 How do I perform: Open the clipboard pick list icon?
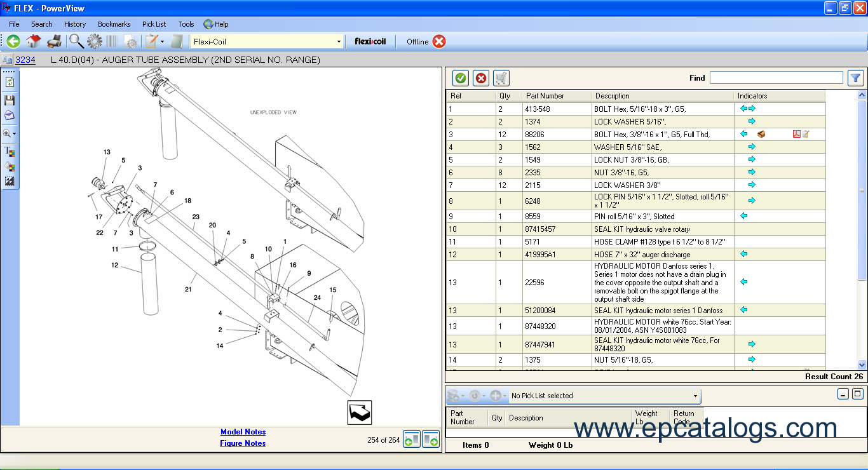click(x=151, y=41)
